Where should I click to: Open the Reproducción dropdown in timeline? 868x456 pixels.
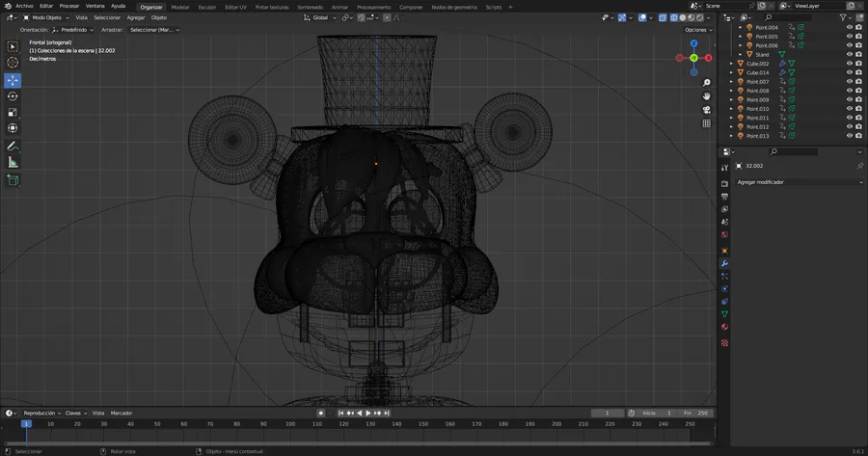tap(42, 413)
